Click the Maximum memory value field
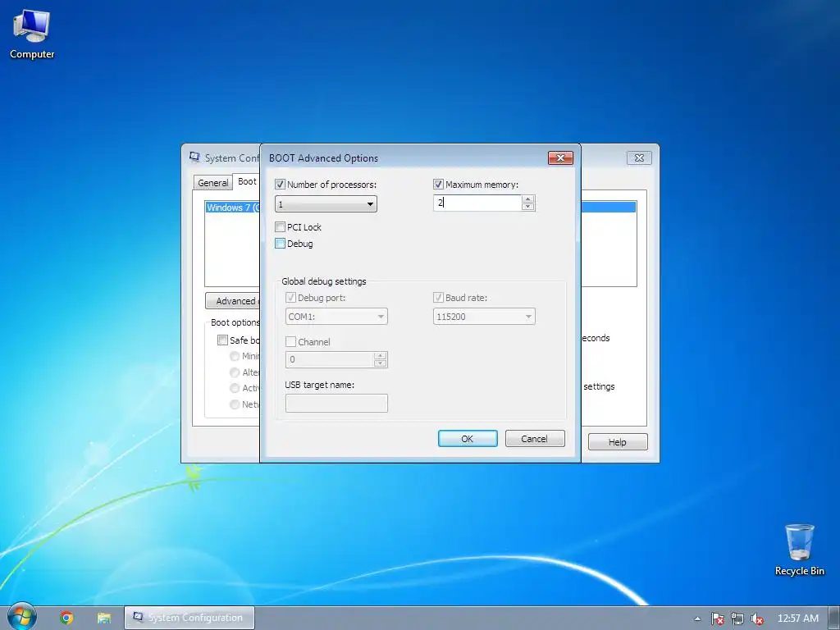The width and height of the screenshot is (840, 630). point(477,203)
